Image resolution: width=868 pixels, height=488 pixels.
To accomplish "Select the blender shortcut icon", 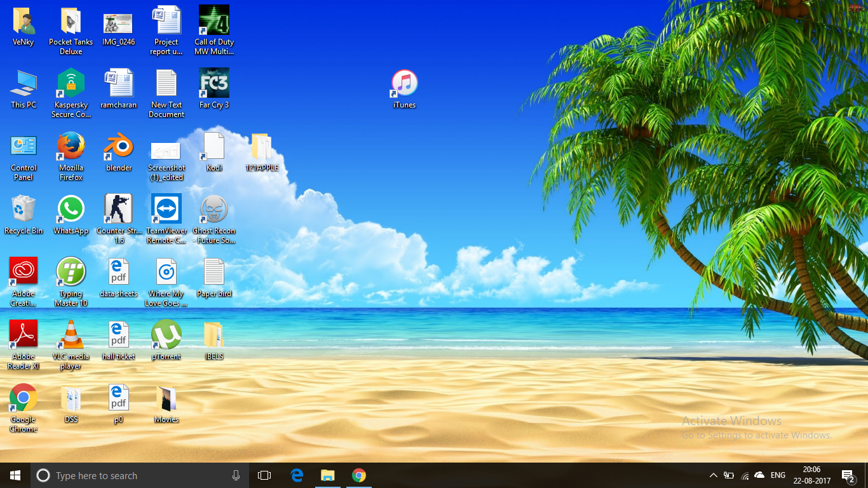I will 119,152.
